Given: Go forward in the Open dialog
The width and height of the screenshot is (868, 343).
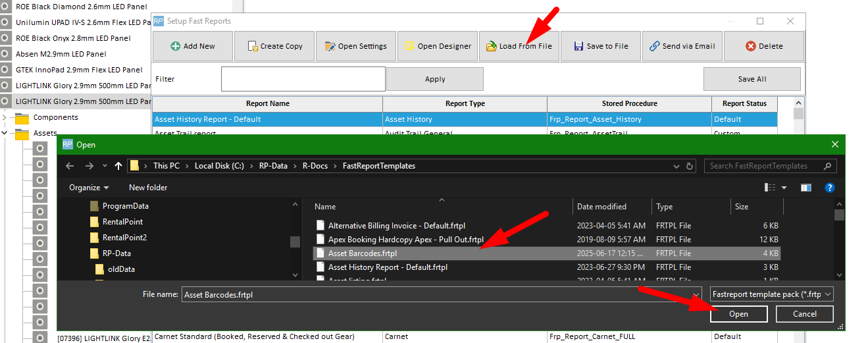Looking at the screenshot, I should (x=89, y=166).
